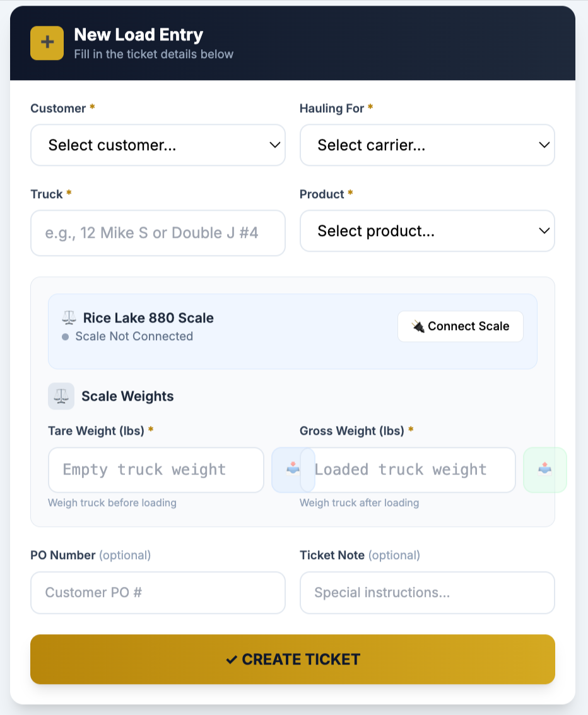The height and width of the screenshot is (715, 588).
Task: Click the Customer PO # input field
Action: coord(158,592)
